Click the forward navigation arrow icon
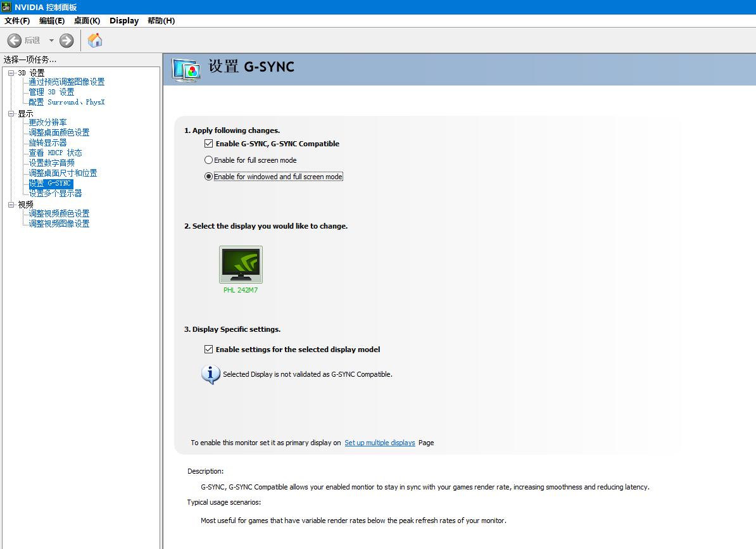 point(66,40)
